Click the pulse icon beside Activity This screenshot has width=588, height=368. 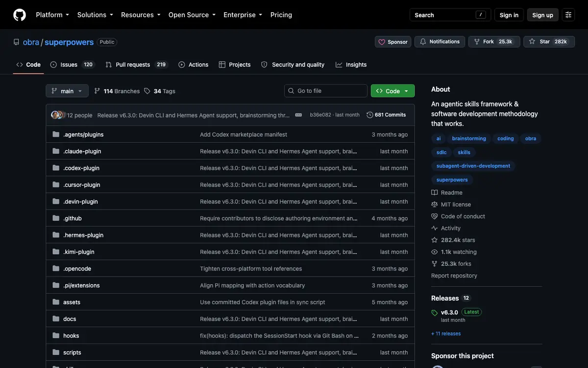pos(435,228)
